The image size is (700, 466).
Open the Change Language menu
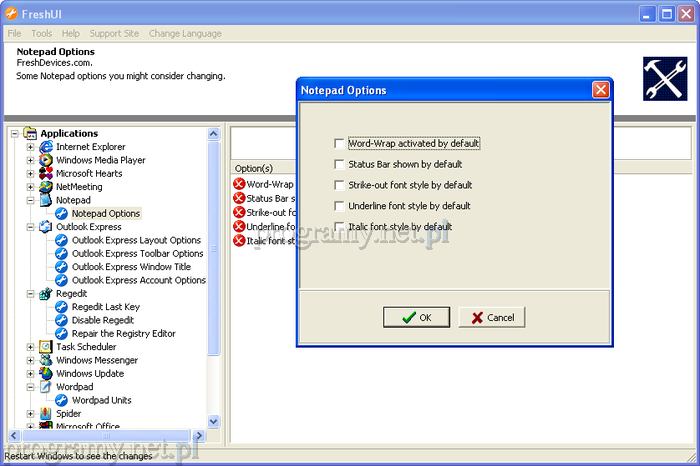(185, 33)
